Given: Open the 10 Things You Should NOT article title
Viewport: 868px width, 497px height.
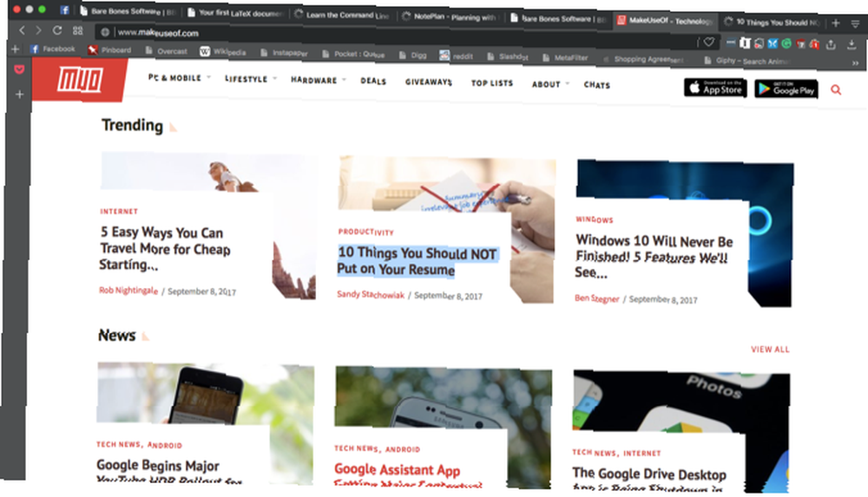Looking at the screenshot, I should 418,261.
